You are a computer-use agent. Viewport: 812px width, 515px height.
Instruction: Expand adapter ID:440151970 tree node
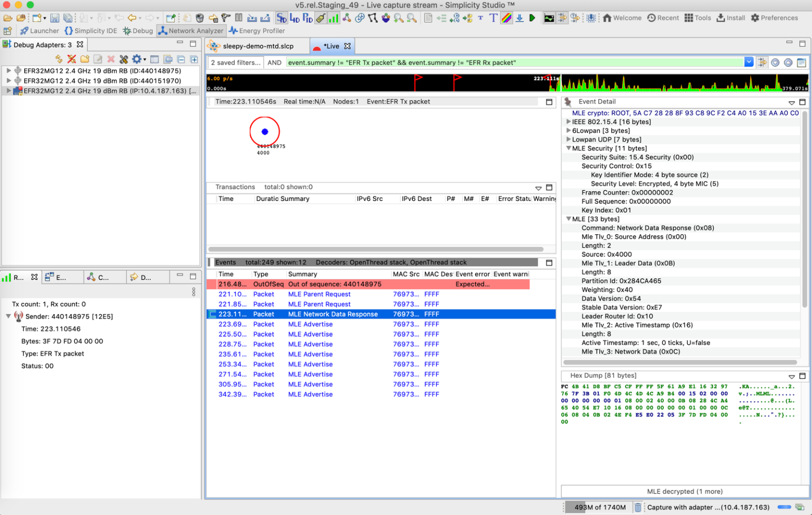point(8,80)
